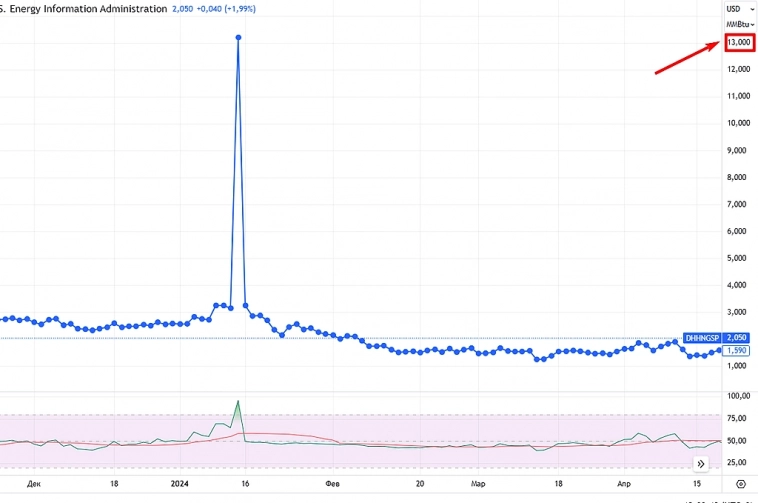Click the red-boxed 13,000 axis value

pyautogui.click(x=739, y=42)
